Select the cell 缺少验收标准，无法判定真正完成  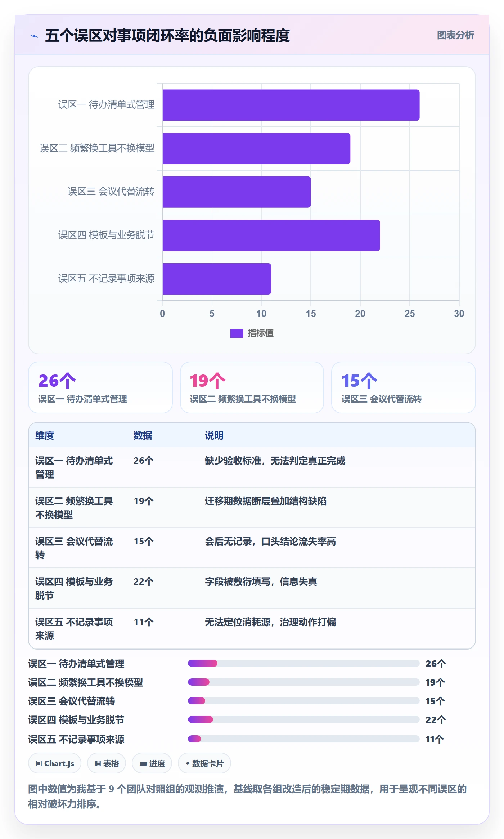coord(275,461)
